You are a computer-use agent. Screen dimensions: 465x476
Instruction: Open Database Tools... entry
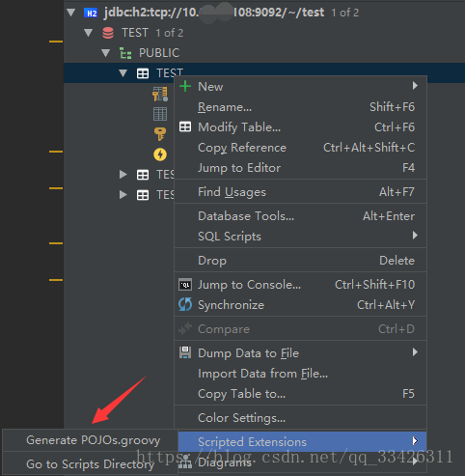pyautogui.click(x=300, y=216)
